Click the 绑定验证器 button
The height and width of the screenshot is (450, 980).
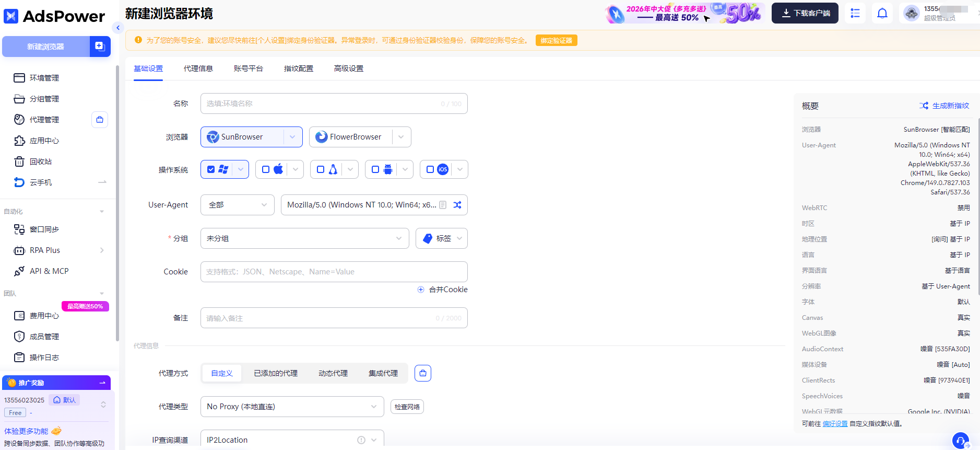pyautogui.click(x=557, y=40)
